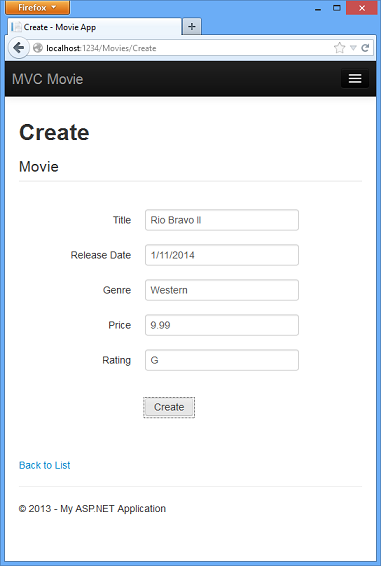Open new tab with plus button
The width and height of the screenshot is (381, 566).
pos(192,26)
